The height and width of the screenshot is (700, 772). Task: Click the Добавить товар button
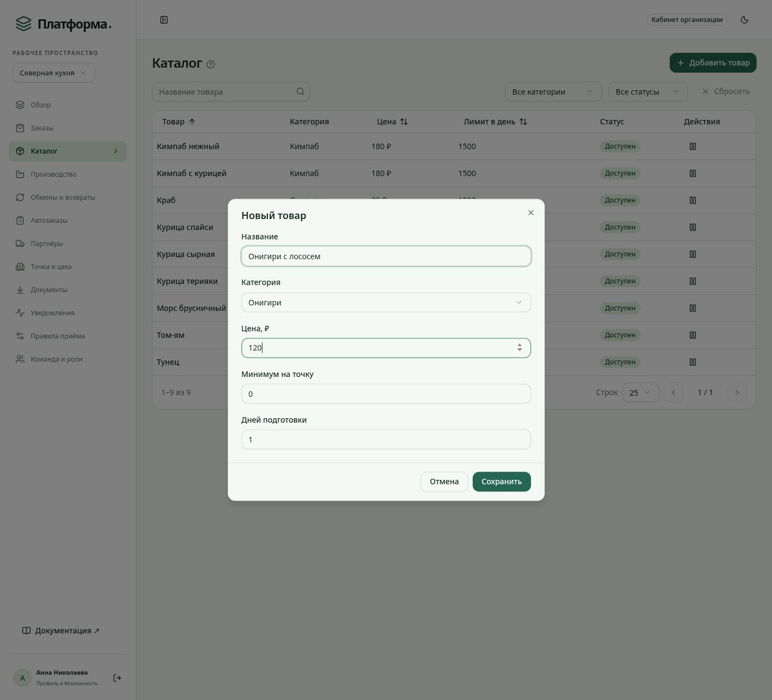click(713, 63)
